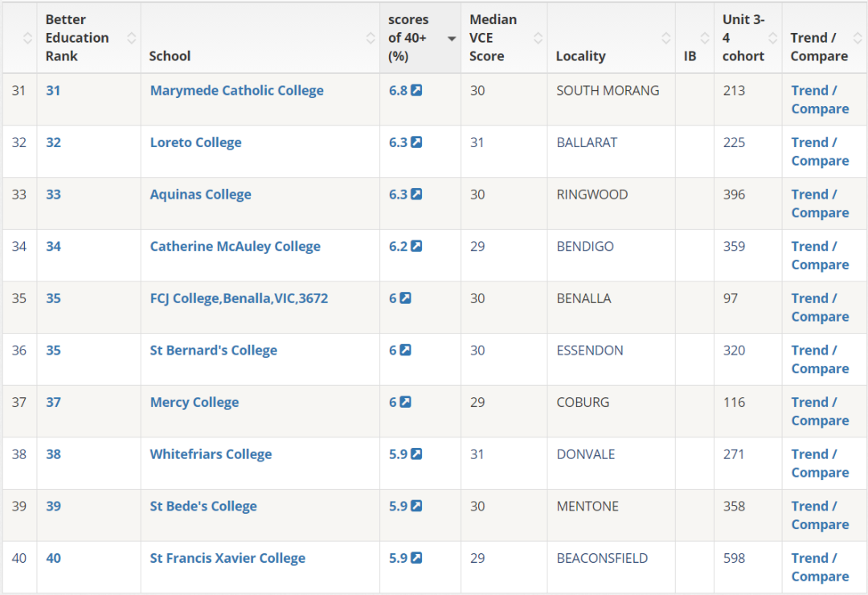Click rank 31 link for Marymede
The height and width of the screenshot is (595, 868).
point(53,90)
